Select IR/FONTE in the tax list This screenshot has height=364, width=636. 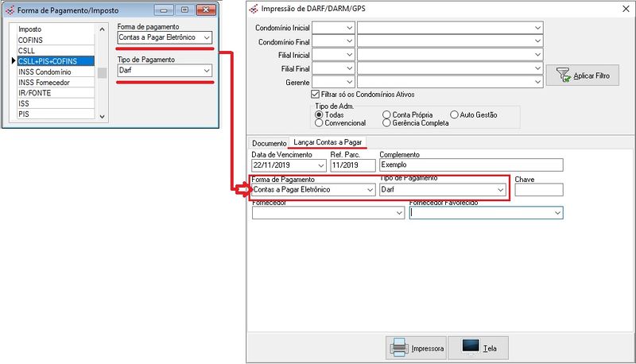34,93
